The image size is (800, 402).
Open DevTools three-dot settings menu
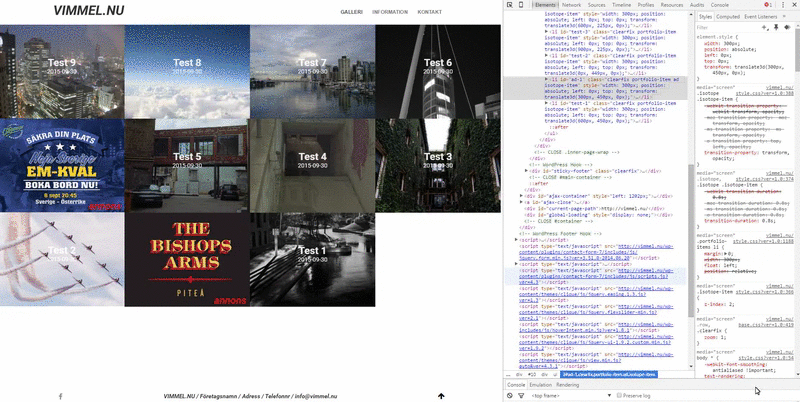(783, 5)
